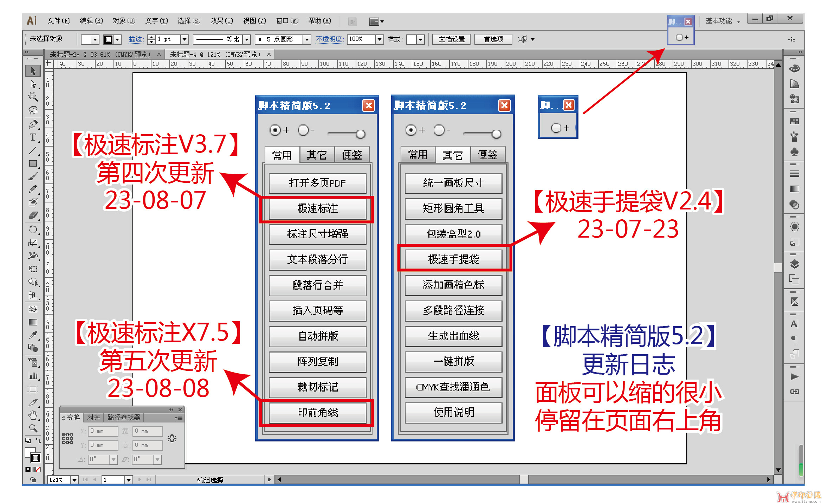Select the Eyedropper tool
Screen dimensions: 822x504
pos(33,335)
